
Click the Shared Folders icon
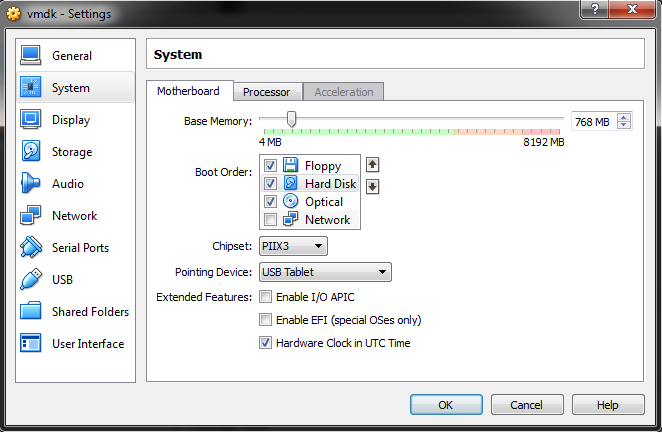tap(31, 312)
